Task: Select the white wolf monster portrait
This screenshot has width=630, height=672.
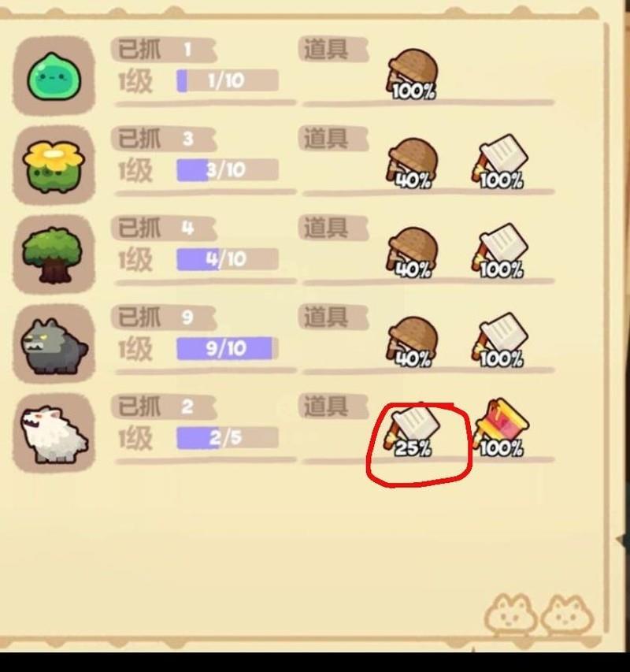Action: (x=54, y=433)
